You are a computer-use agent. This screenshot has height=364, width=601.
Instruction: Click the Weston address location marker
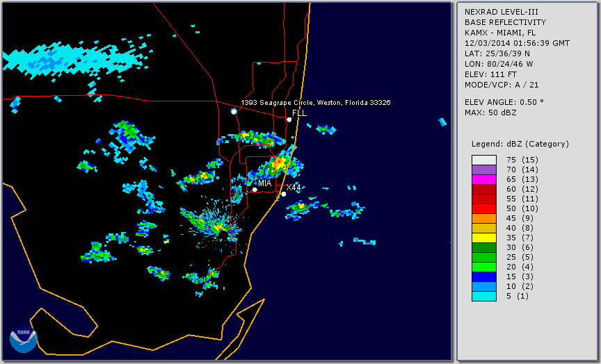pyautogui.click(x=234, y=111)
